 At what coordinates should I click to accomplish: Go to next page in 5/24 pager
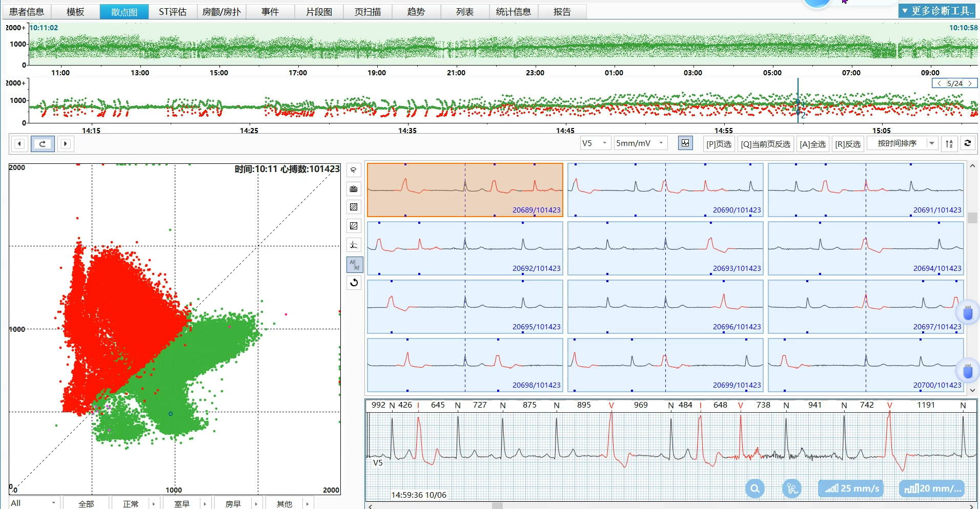click(x=970, y=83)
